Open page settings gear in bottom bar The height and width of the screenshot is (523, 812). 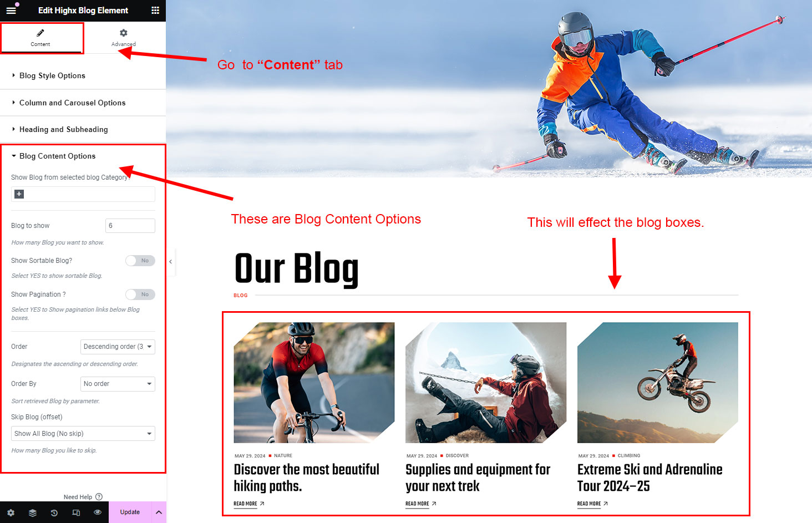tap(11, 513)
